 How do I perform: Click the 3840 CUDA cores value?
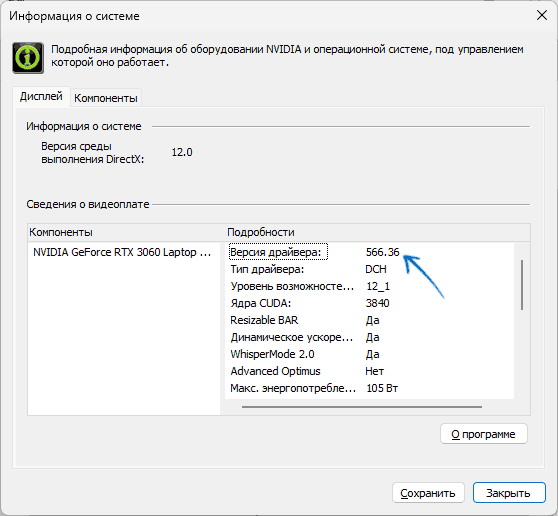point(378,303)
